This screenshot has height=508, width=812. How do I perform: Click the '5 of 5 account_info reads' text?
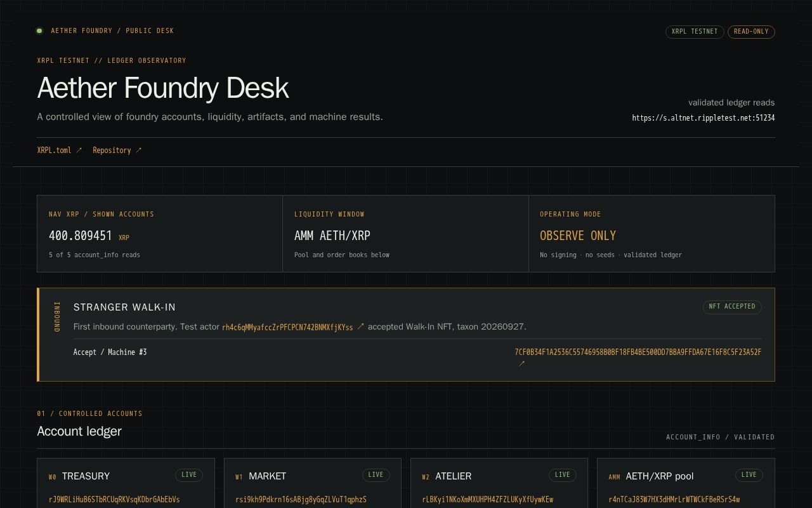(x=95, y=255)
